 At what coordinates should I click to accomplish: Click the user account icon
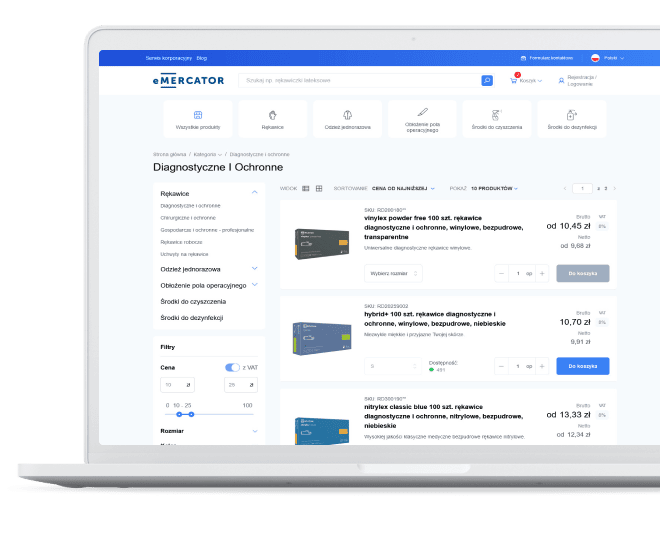tap(561, 80)
